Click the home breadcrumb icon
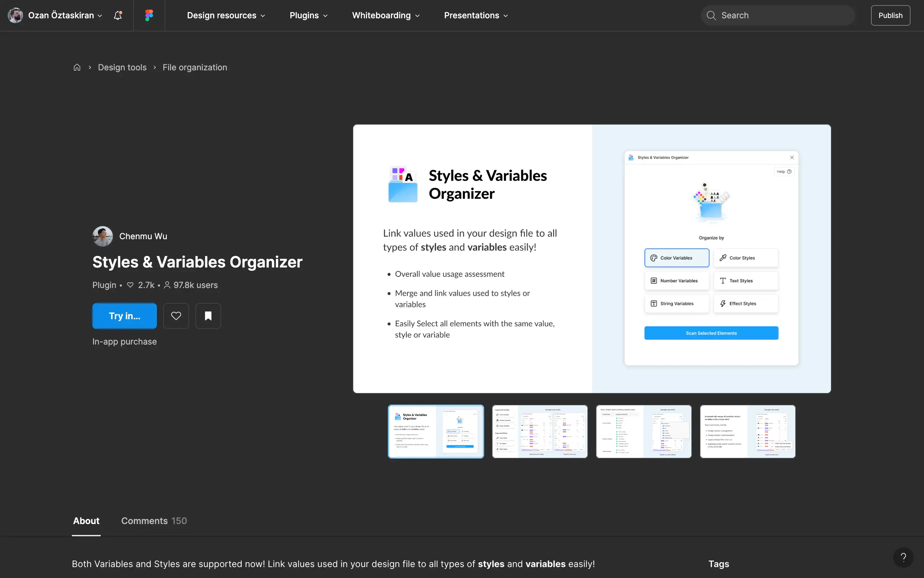924x578 pixels. (77, 67)
